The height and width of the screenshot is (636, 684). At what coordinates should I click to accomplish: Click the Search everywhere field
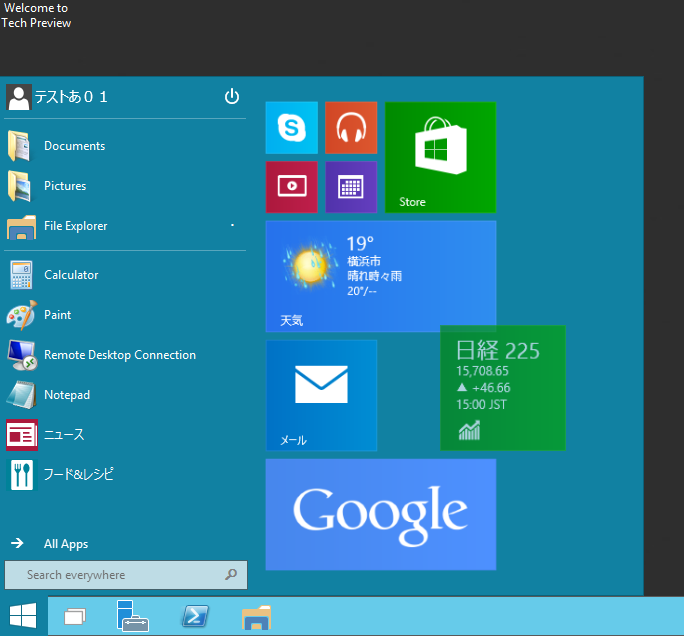pyautogui.click(x=126, y=575)
